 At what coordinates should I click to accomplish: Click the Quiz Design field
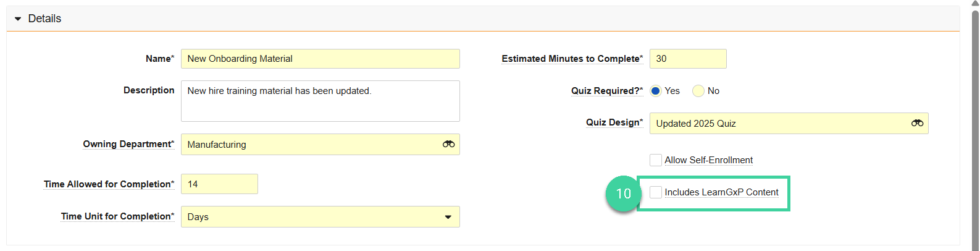point(778,124)
